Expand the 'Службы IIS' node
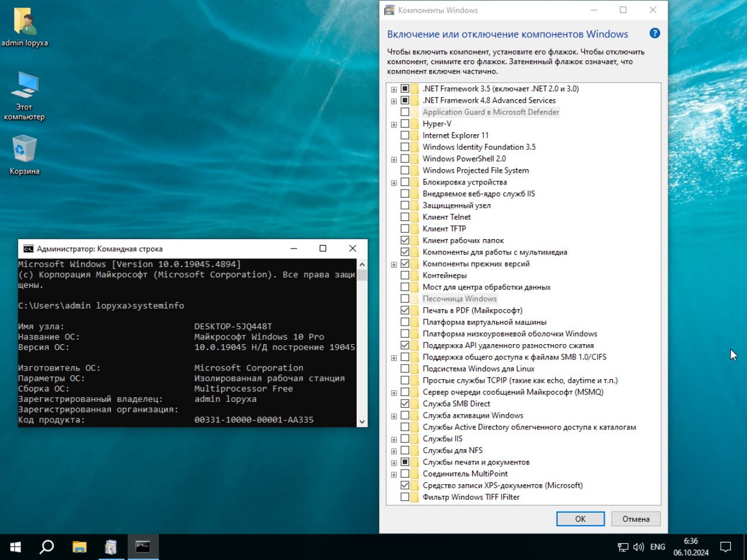Image resolution: width=747 pixels, height=560 pixels. 394,439
